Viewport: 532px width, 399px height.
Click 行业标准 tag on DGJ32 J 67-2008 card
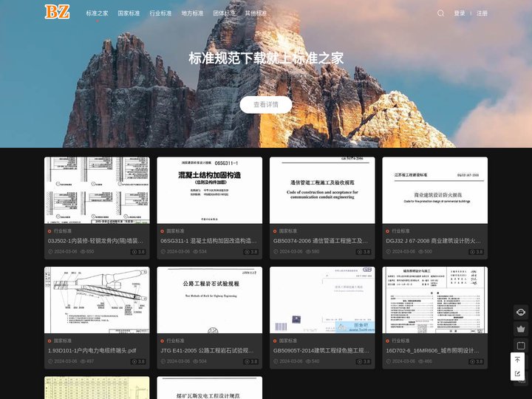pyautogui.click(x=400, y=231)
